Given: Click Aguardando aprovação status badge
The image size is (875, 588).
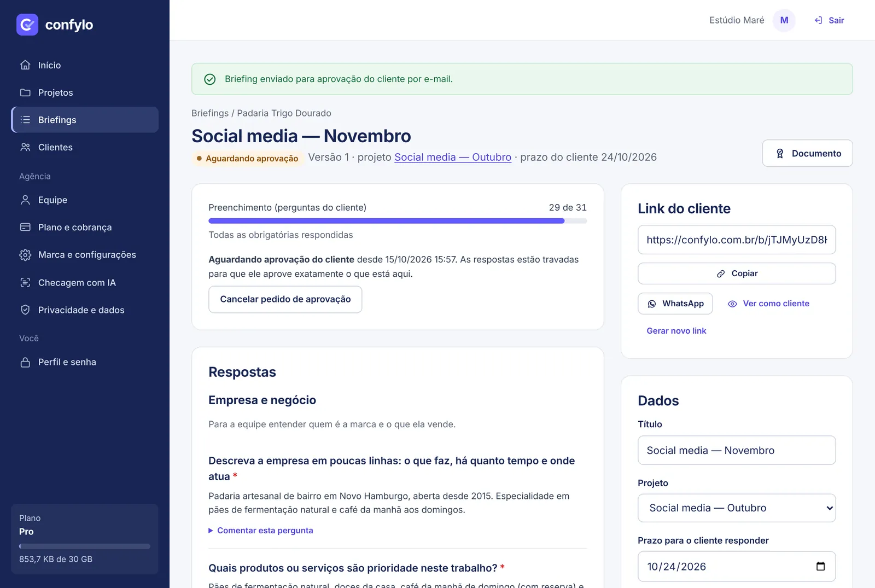Looking at the screenshot, I should click(x=247, y=158).
